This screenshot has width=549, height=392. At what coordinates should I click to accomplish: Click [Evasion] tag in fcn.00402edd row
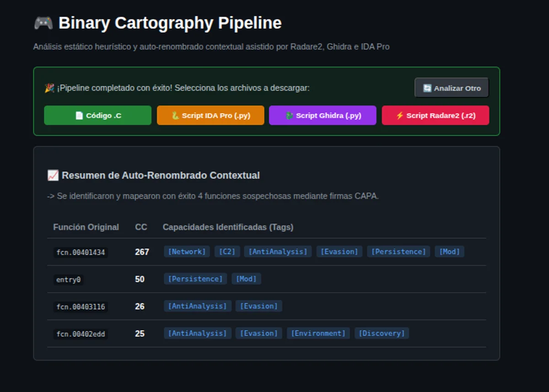coord(259,333)
